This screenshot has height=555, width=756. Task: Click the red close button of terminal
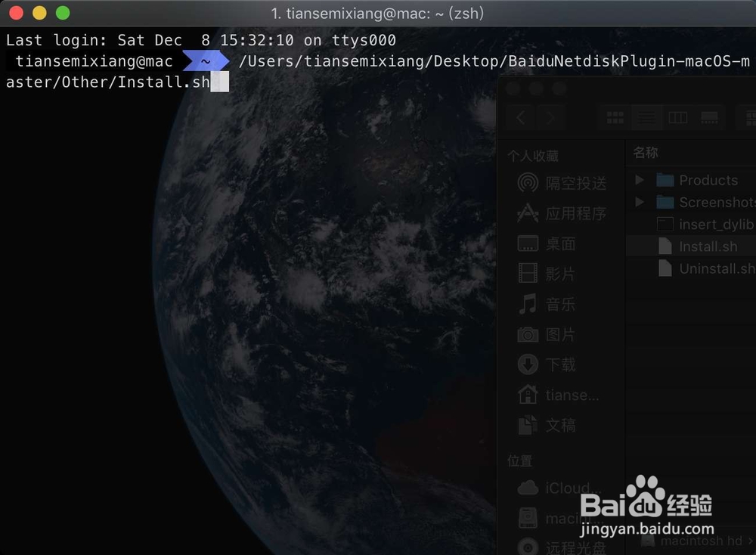tap(17, 13)
